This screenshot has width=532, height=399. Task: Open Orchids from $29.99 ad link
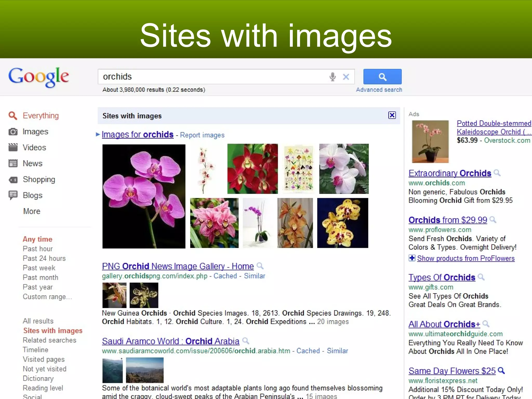(x=448, y=220)
